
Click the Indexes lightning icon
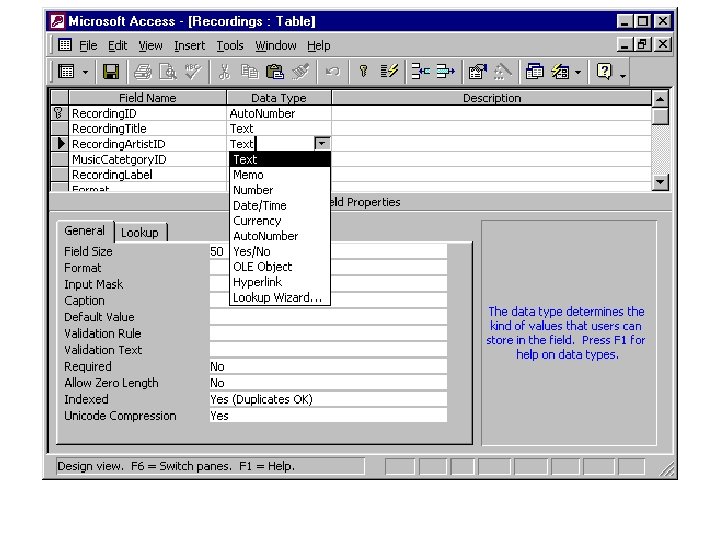[388, 71]
